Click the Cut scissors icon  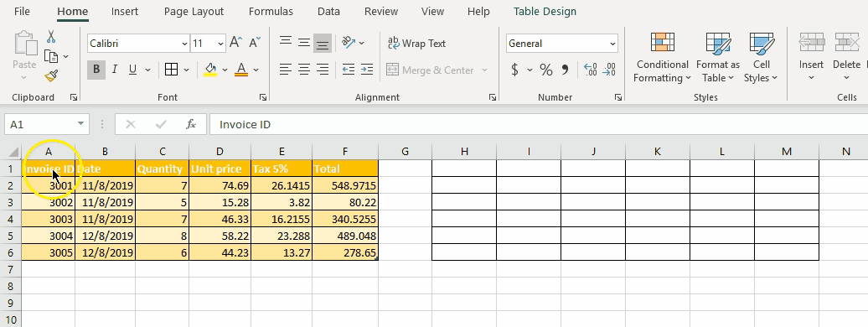[51, 37]
